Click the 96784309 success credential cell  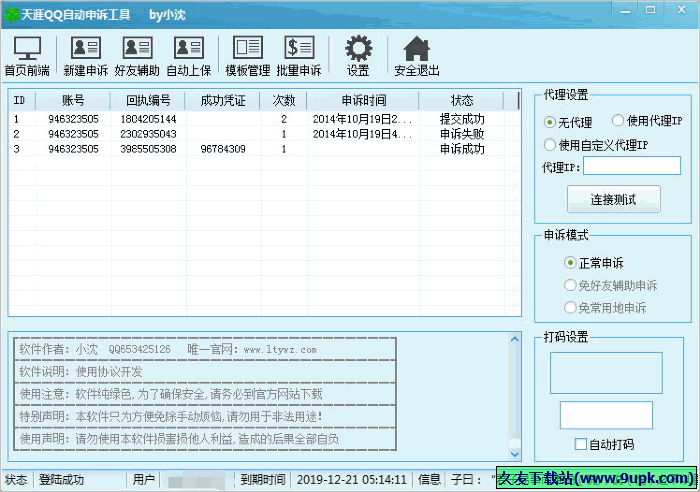(223, 149)
